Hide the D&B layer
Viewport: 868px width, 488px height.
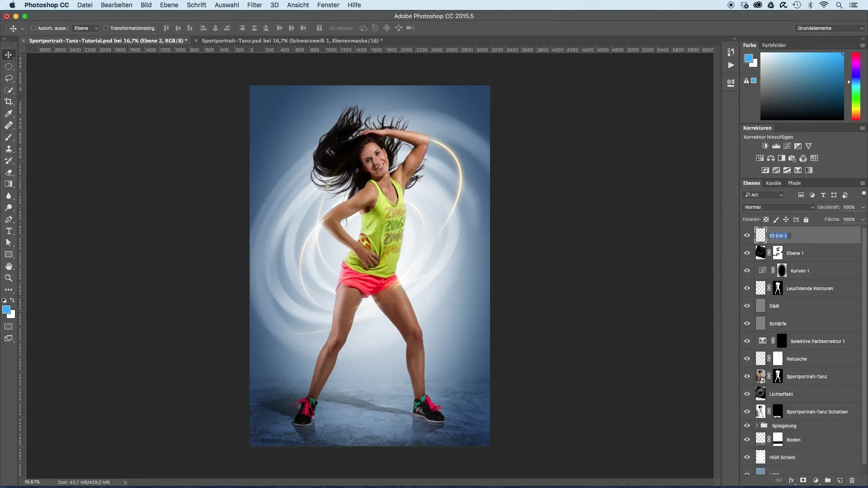tap(747, 306)
